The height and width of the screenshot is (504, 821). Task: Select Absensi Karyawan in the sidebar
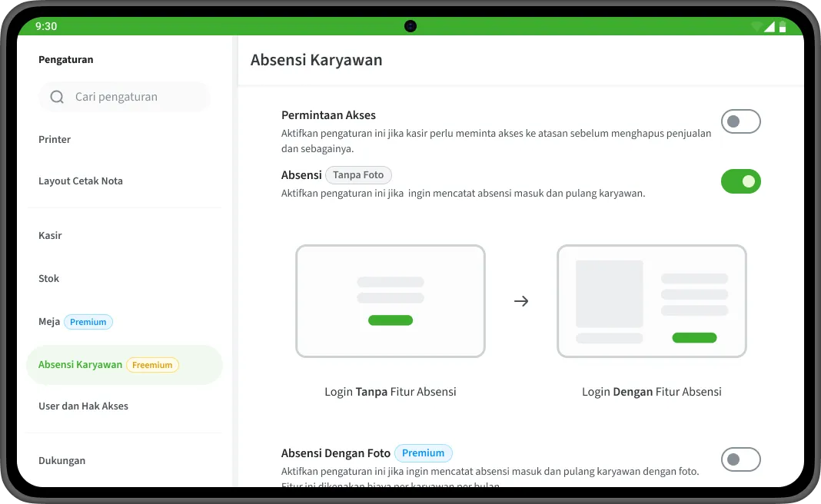tap(80, 364)
